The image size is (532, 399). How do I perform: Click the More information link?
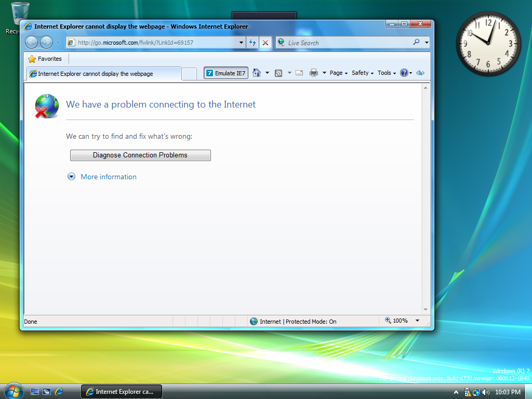109,177
